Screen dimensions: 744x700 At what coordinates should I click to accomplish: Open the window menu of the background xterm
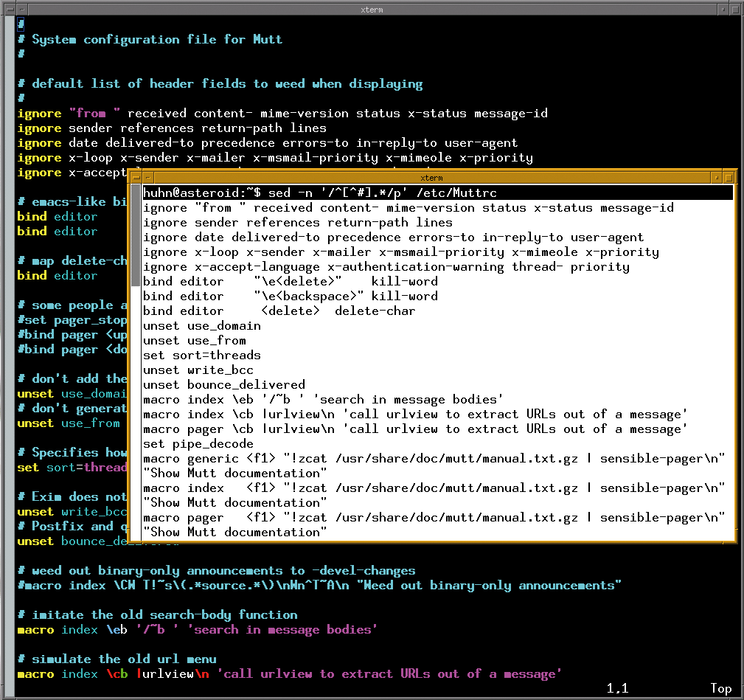[x=10, y=10]
